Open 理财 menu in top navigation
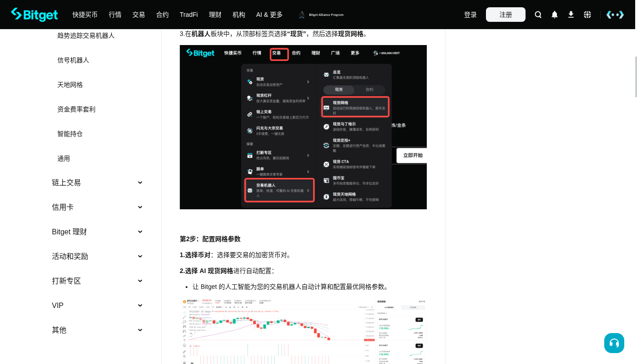The height and width of the screenshot is (364, 637). 215,15
